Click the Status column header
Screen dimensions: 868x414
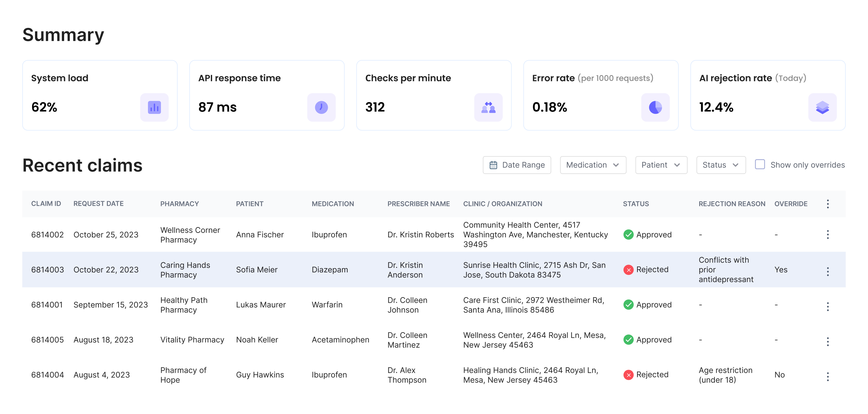(635, 204)
